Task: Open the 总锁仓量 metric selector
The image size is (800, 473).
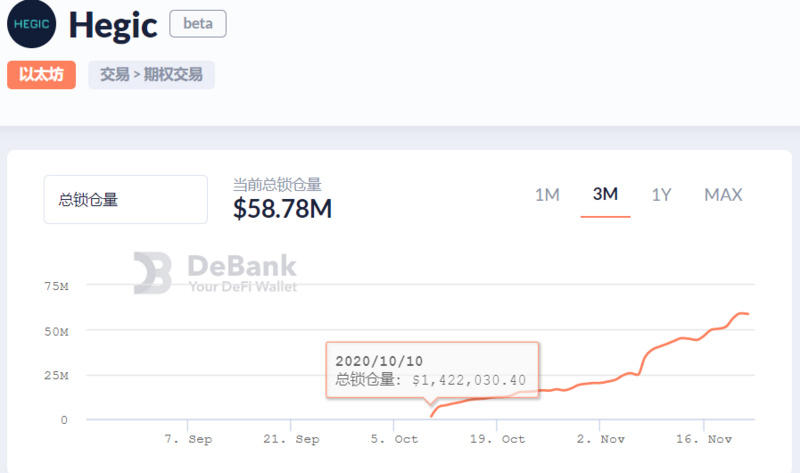Action: click(x=125, y=200)
